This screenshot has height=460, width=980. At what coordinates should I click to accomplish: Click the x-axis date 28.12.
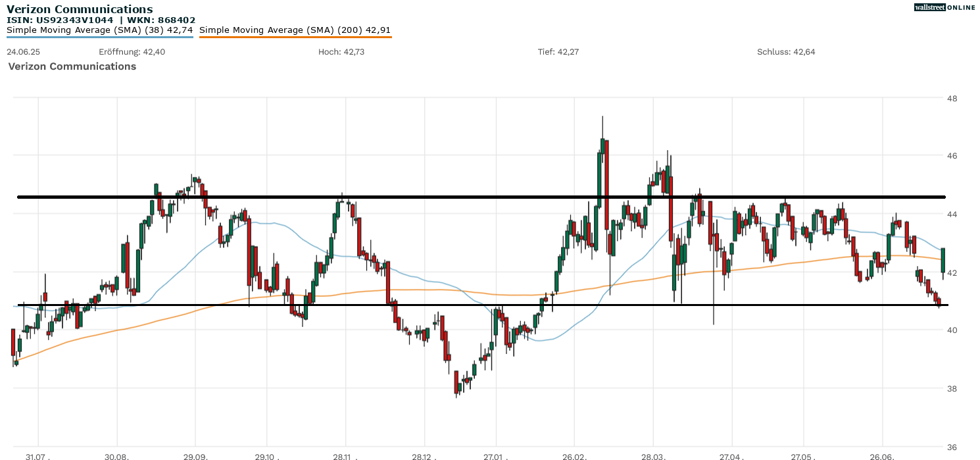point(424,456)
